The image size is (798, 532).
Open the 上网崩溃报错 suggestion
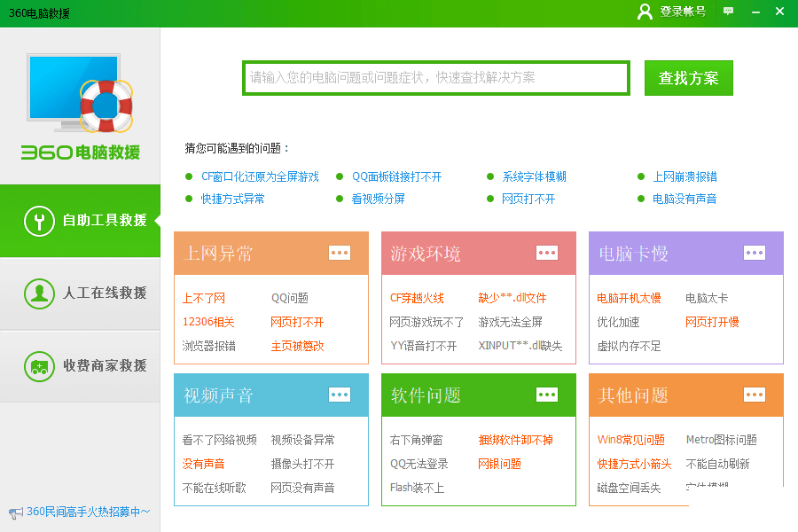[x=685, y=176]
